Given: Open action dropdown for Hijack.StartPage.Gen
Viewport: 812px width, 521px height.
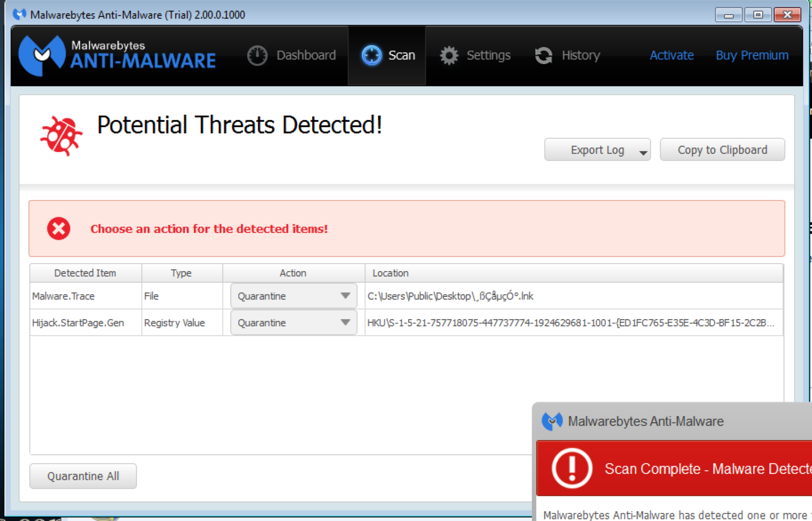Looking at the screenshot, I should (293, 323).
